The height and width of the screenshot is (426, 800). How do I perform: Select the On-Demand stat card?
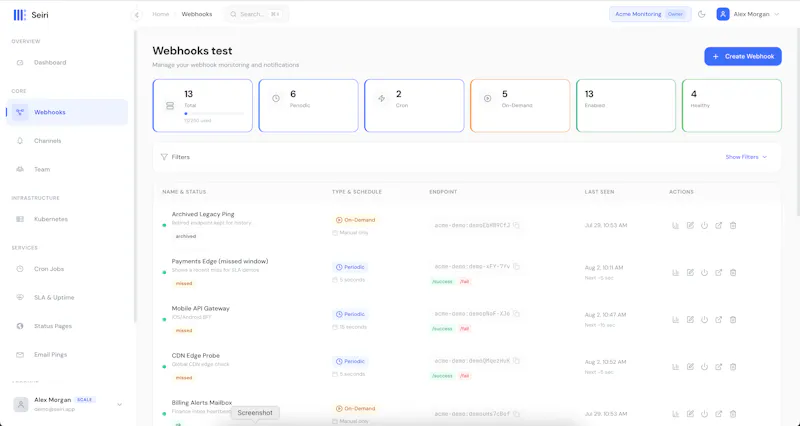tap(520, 106)
